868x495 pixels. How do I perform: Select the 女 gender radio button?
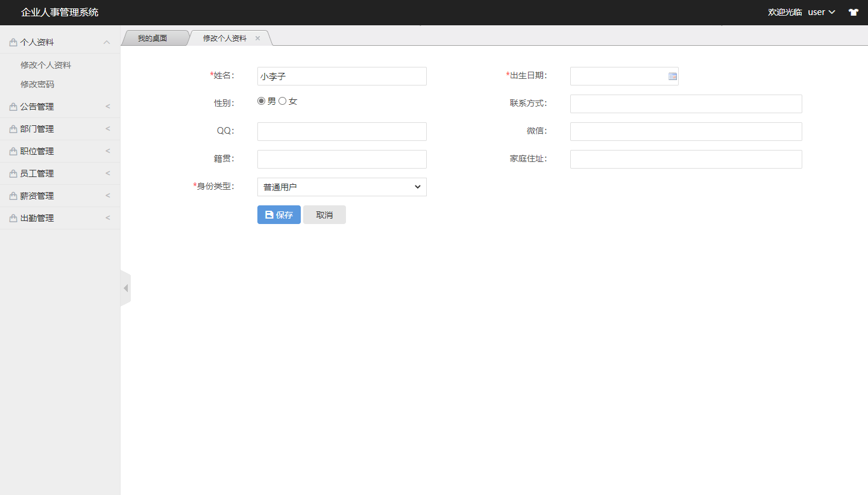point(283,101)
